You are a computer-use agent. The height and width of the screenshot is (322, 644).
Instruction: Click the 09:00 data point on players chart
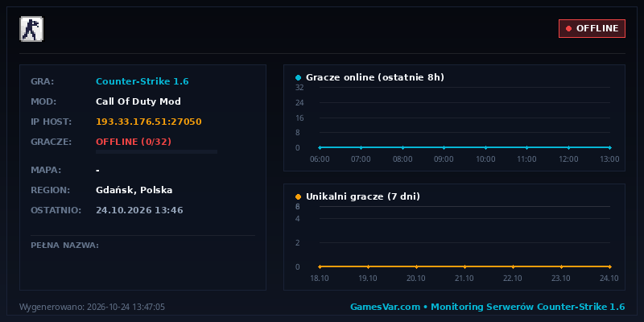(444, 147)
